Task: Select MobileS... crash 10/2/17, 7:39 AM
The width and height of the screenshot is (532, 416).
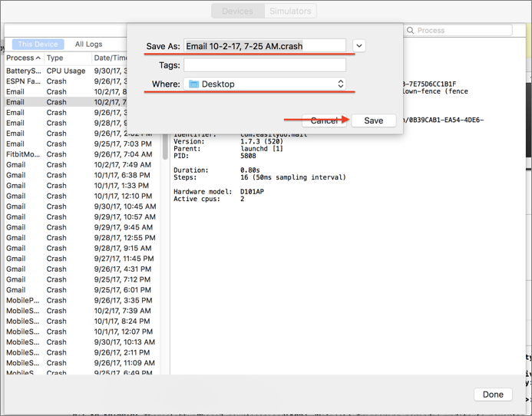Action: pos(82,311)
